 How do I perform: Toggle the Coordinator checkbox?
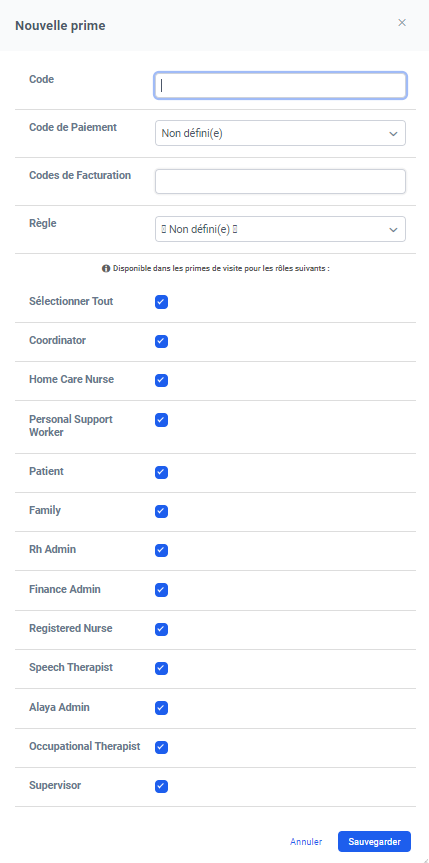(x=161, y=341)
